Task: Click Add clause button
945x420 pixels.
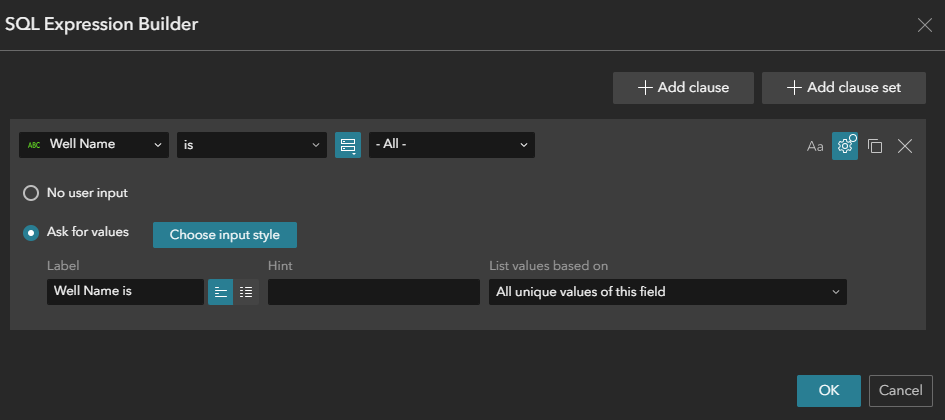Action: tap(683, 88)
